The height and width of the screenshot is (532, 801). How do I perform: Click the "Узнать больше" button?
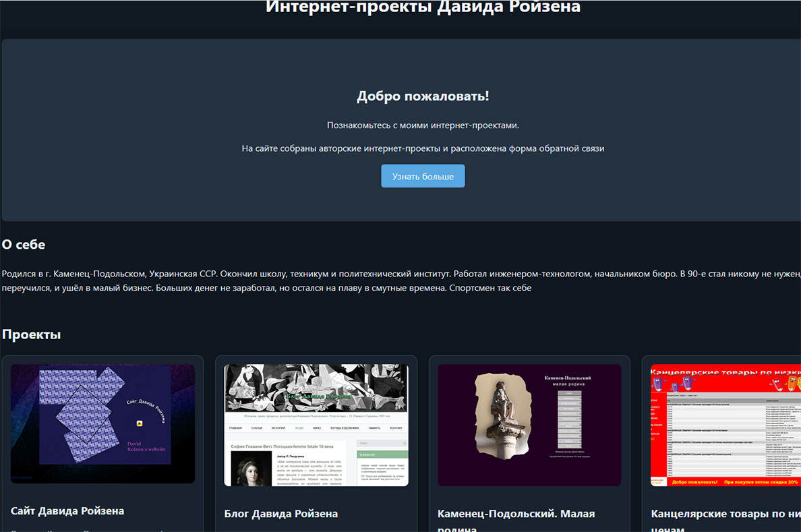coord(423,176)
